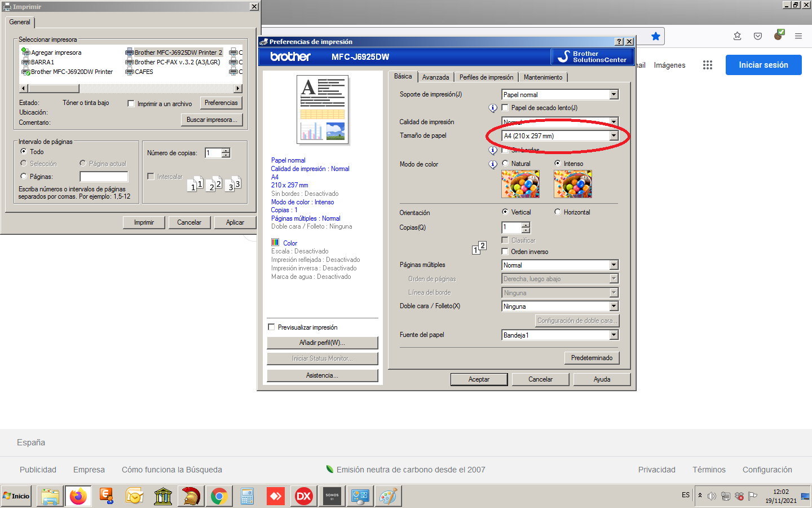The image size is (812, 508).
Task: Tick Previsualizar impresión checkbox
Action: coord(271,327)
